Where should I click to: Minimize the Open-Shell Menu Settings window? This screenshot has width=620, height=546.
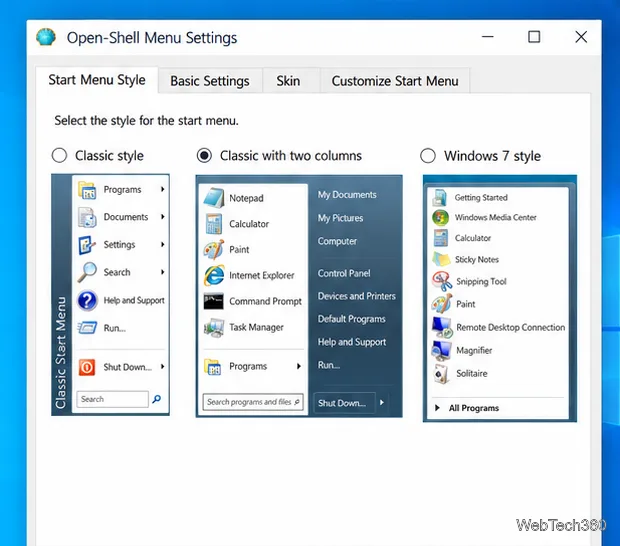pos(488,37)
